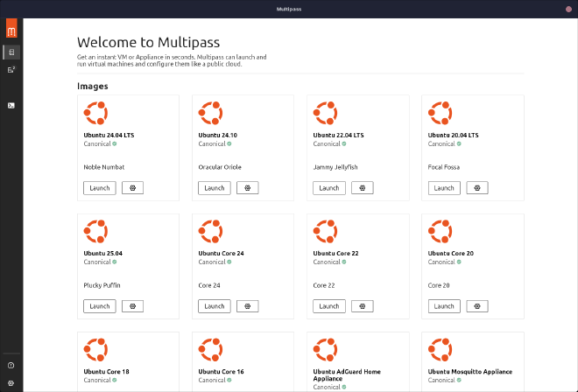Configure Ubuntu 25.04 with its gear icon
The height and width of the screenshot is (392, 578).
tap(133, 306)
